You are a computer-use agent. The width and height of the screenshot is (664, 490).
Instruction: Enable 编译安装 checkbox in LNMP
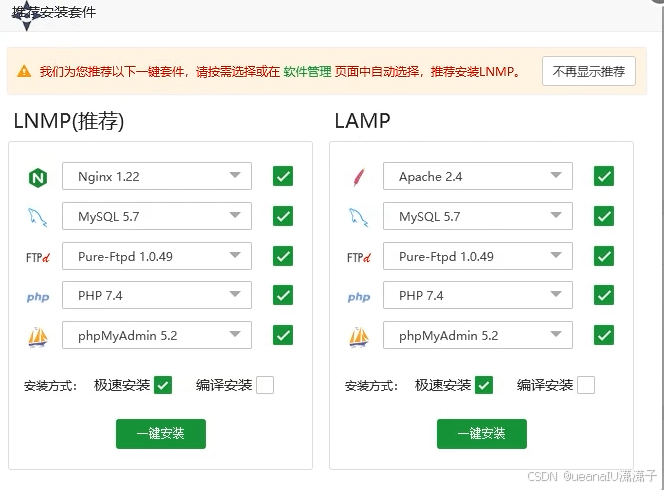pyautogui.click(x=265, y=385)
